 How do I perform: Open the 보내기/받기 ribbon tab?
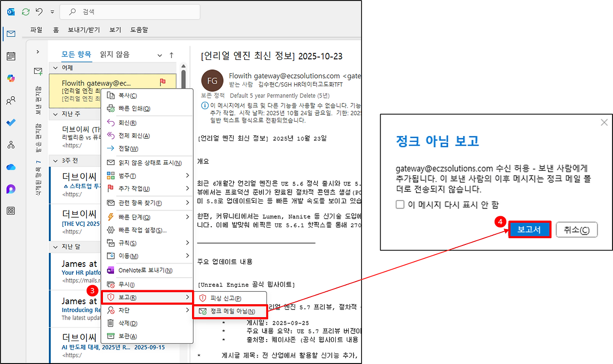(85, 30)
